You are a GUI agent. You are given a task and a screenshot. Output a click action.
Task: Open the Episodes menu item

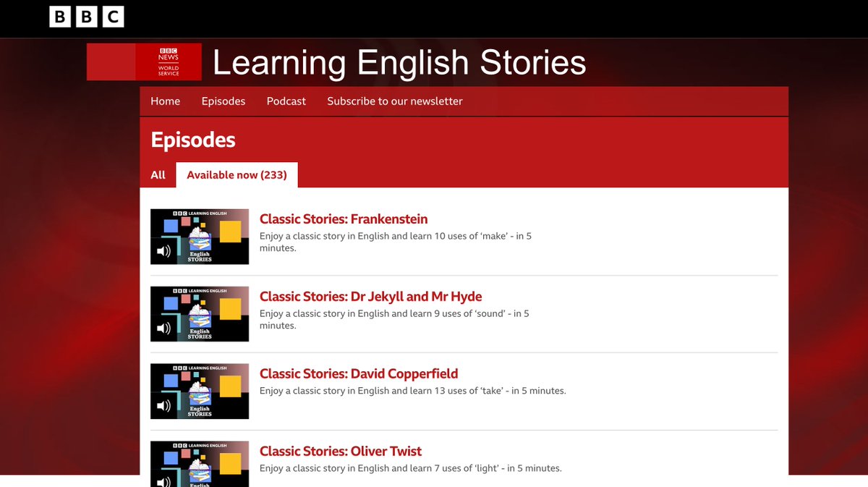(x=224, y=101)
